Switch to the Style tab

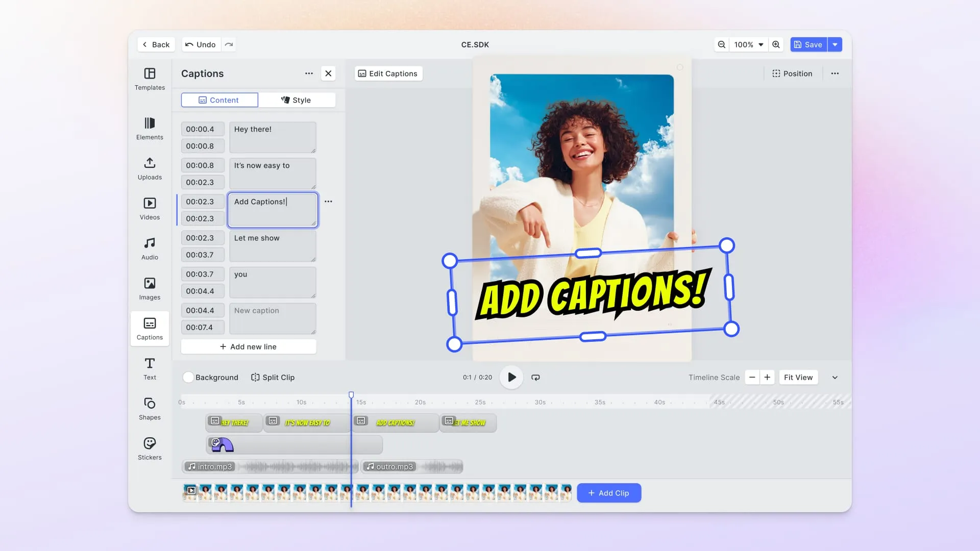coord(297,100)
